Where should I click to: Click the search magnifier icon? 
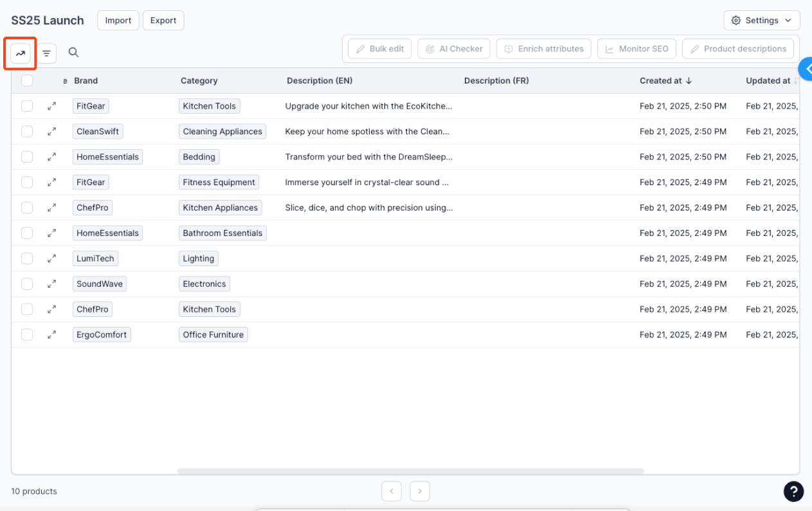click(x=73, y=53)
